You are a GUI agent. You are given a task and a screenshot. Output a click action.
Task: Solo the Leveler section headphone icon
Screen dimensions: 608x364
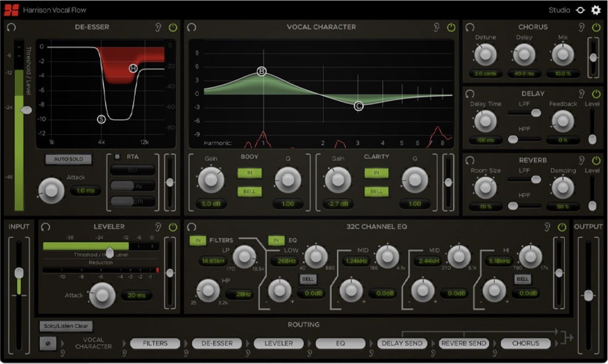(x=45, y=227)
